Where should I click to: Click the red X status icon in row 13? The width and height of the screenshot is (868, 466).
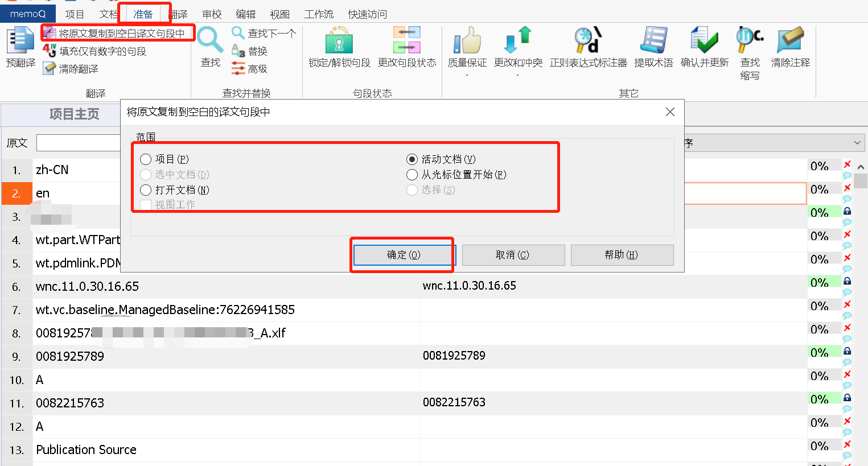click(x=847, y=444)
